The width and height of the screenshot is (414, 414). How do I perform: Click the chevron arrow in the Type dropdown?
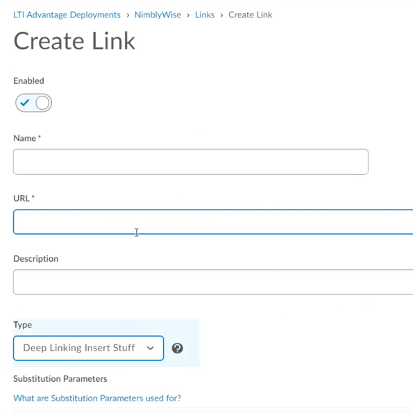pos(151,348)
